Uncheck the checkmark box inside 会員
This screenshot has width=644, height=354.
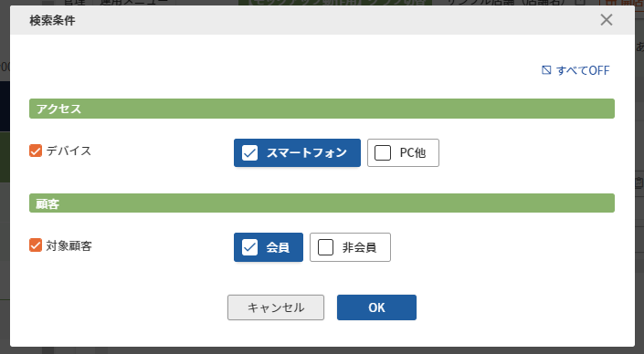pyautogui.click(x=249, y=247)
